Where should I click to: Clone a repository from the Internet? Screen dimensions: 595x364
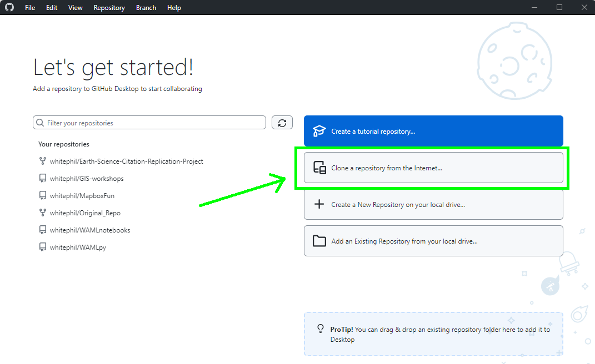[433, 168]
